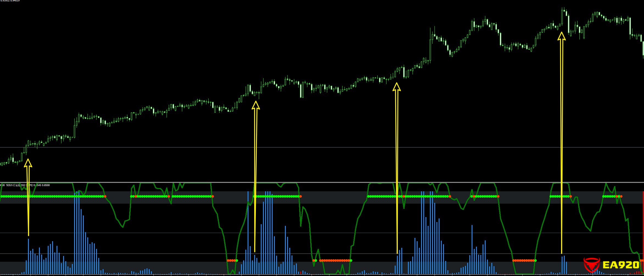Click the red bull logo icon

[x=592, y=265]
